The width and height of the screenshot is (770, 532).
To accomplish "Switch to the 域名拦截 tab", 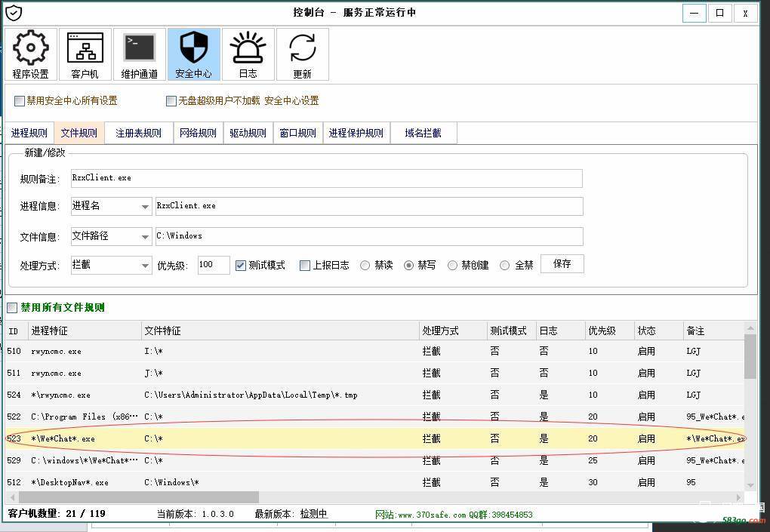I will pos(423,134).
